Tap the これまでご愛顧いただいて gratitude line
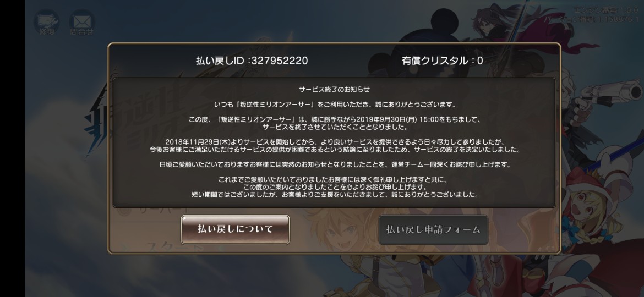This screenshot has width=644, height=297. coord(335,179)
